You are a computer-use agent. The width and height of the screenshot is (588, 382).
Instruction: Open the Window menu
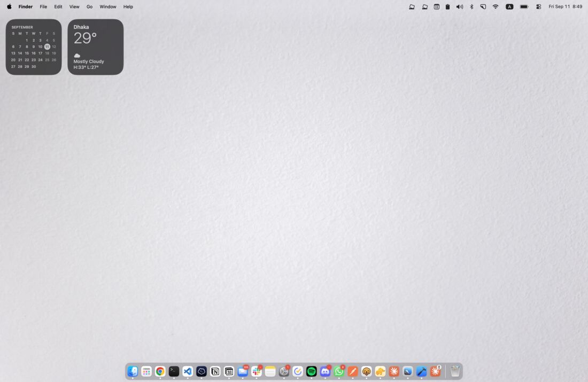pos(108,7)
